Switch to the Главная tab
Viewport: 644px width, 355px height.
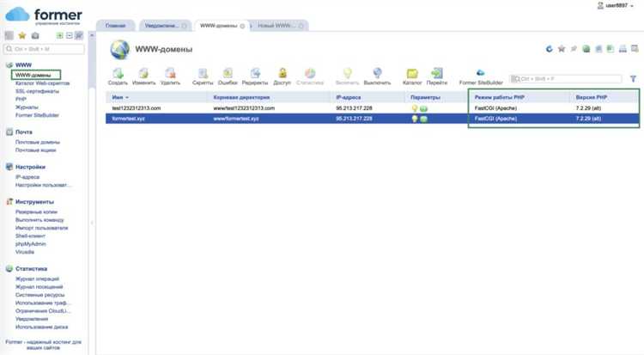115,26
